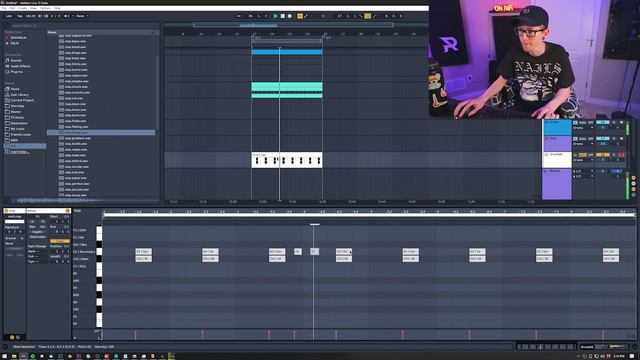Open the Edit menu
Image resolution: width=640 pixels, height=360 pixels.
point(12,8)
